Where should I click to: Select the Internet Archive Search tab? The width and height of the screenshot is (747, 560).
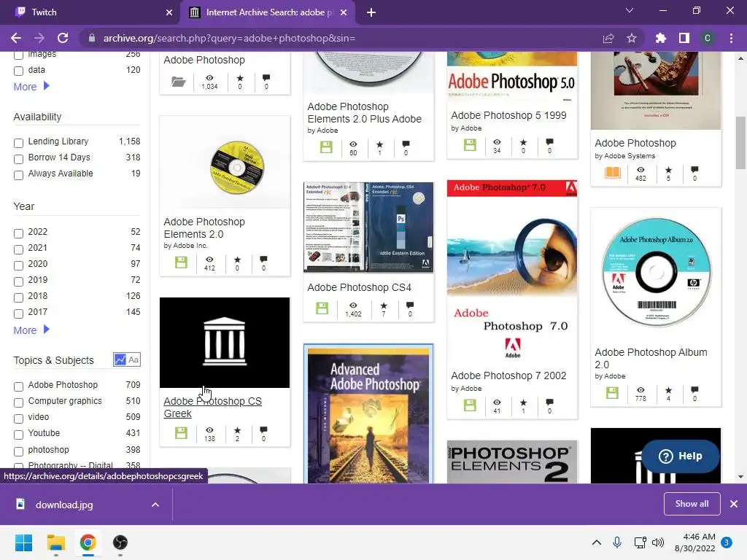pos(267,12)
